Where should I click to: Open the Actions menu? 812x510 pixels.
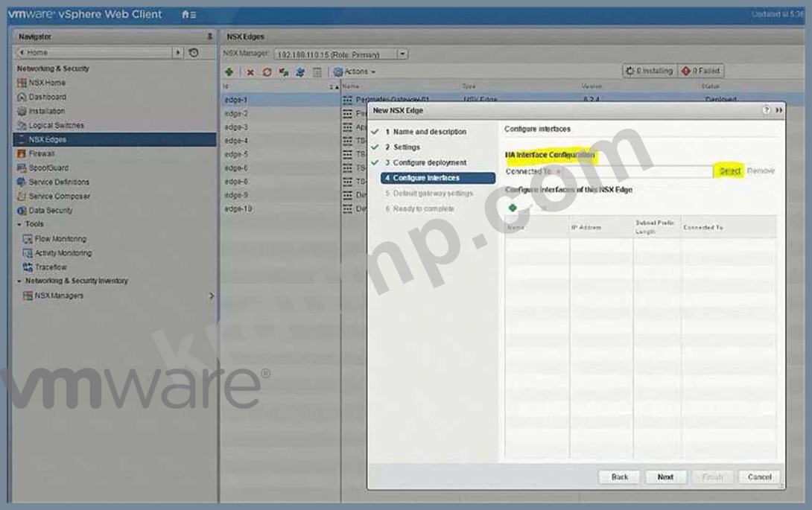coord(355,71)
